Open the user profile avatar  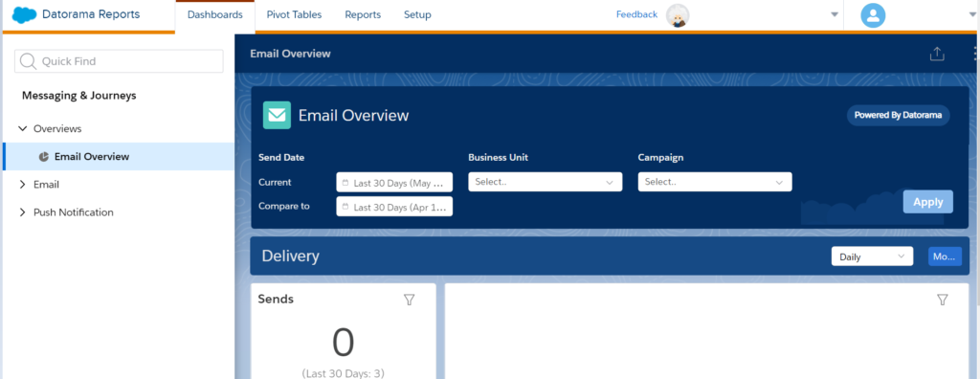pos(873,15)
